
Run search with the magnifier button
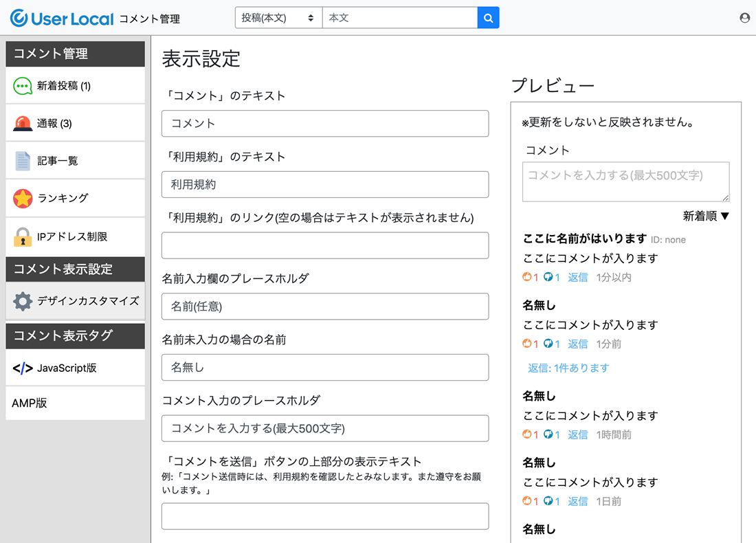[x=488, y=17]
